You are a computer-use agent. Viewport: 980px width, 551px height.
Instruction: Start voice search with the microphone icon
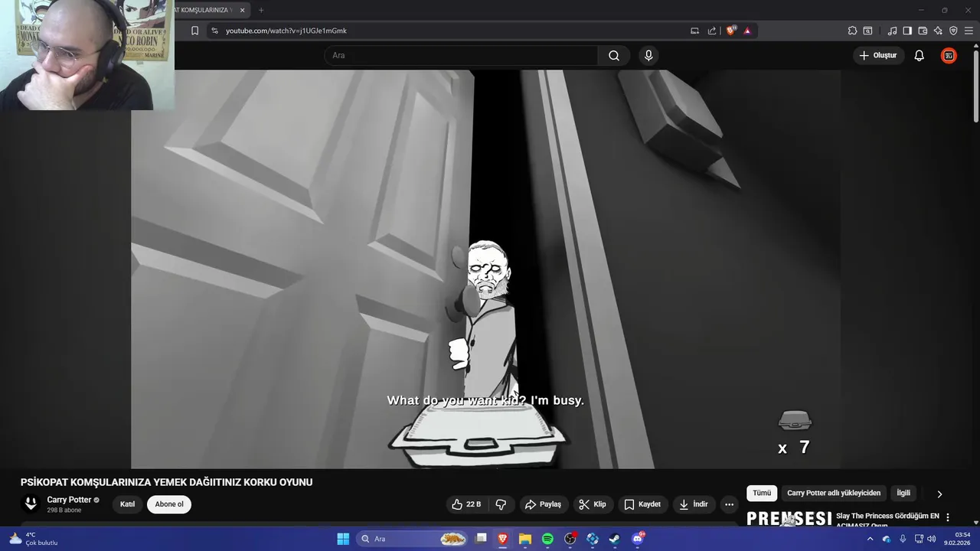[x=648, y=55]
